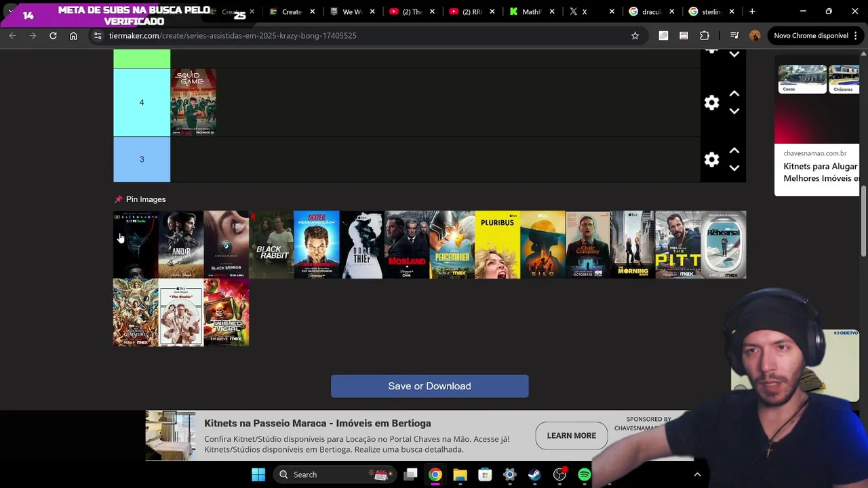The width and height of the screenshot is (868, 488).
Task: Reload the page
Action: point(53,35)
